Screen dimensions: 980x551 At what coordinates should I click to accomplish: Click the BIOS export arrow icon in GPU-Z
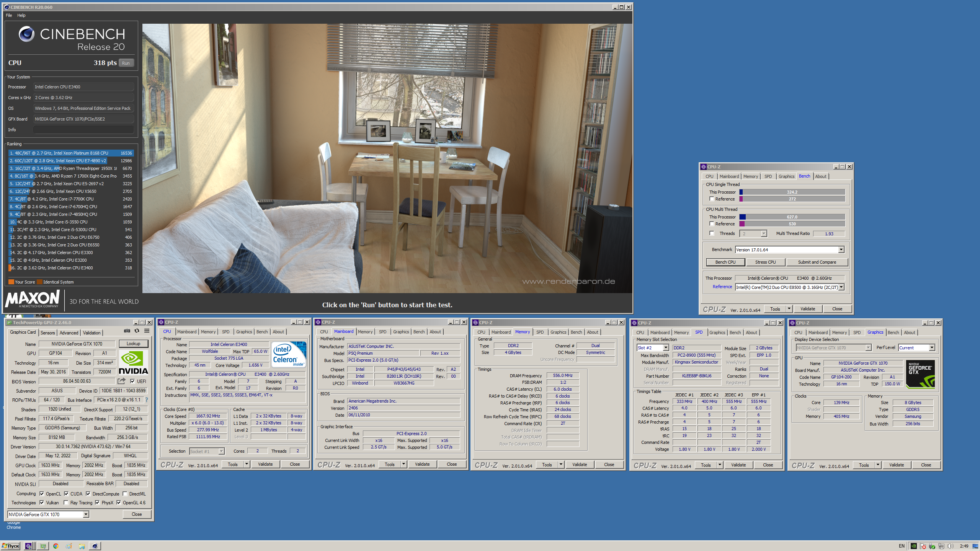click(x=121, y=381)
